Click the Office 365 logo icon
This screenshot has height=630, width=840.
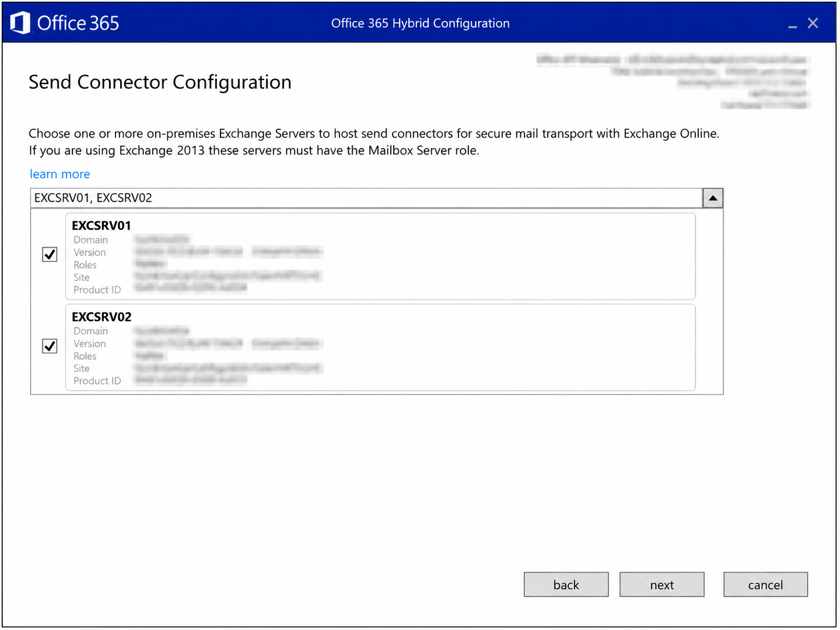coord(20,23)
